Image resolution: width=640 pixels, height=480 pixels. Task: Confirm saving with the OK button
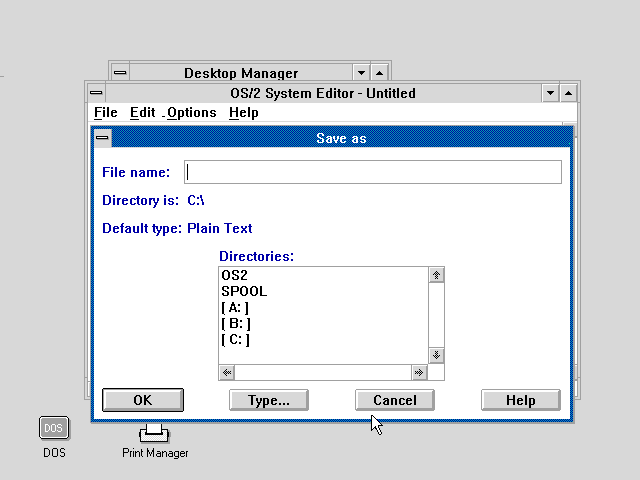[143, 400]
